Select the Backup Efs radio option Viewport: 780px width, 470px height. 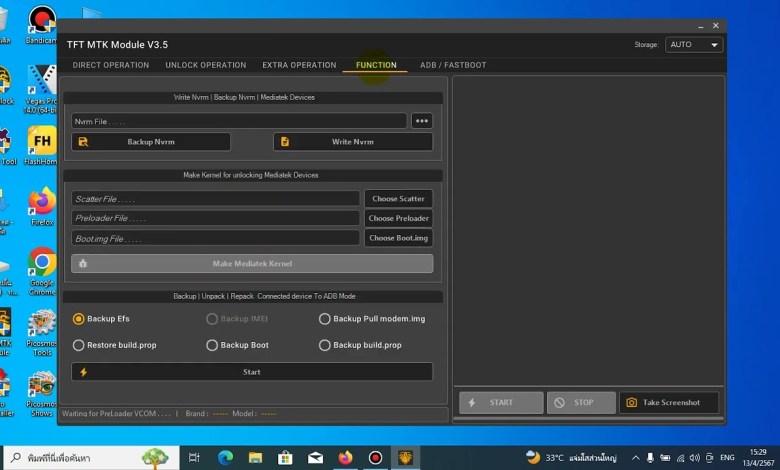(79, 319)
